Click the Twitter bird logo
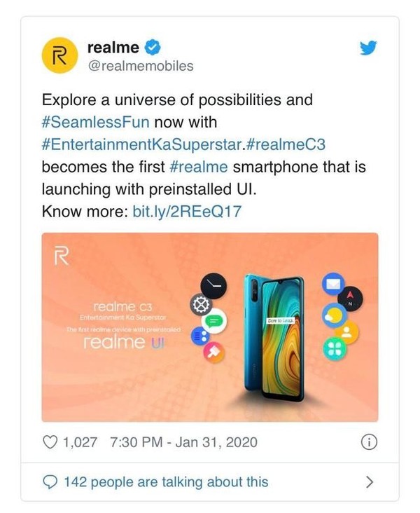420x513 pixels. [x=367, y=48]
